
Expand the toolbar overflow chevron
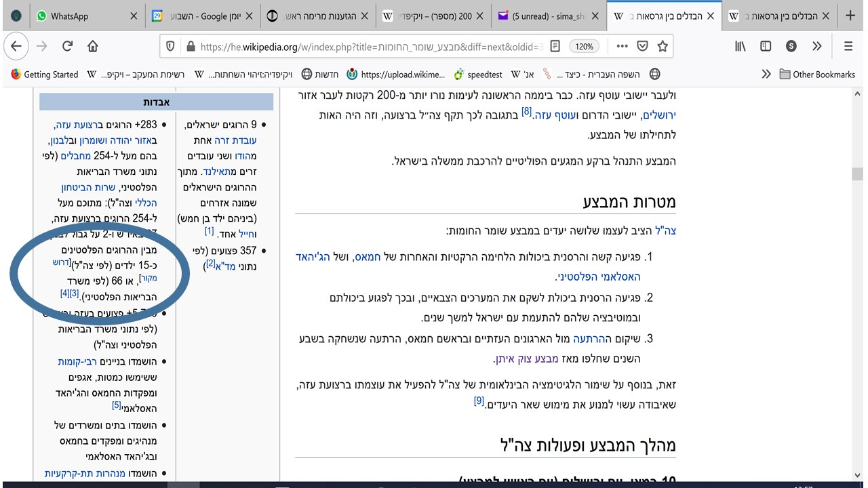click(x=816, y=46)
